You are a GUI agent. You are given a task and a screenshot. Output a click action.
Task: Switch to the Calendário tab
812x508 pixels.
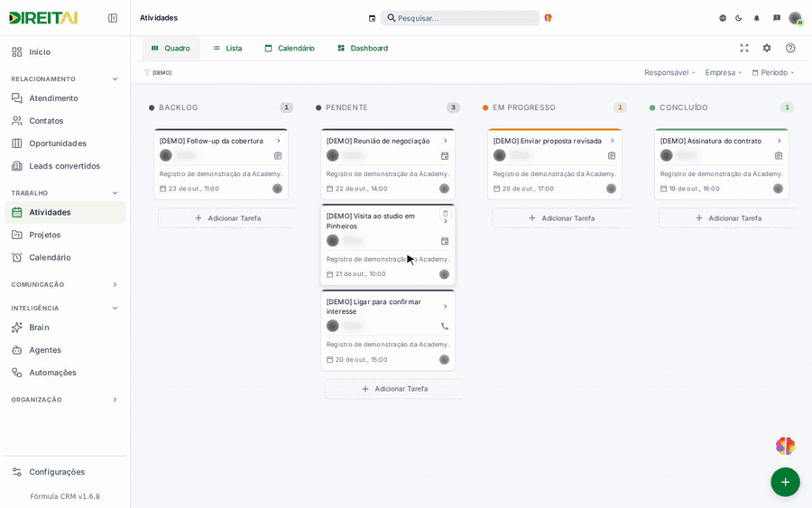[x=290, y=48]
